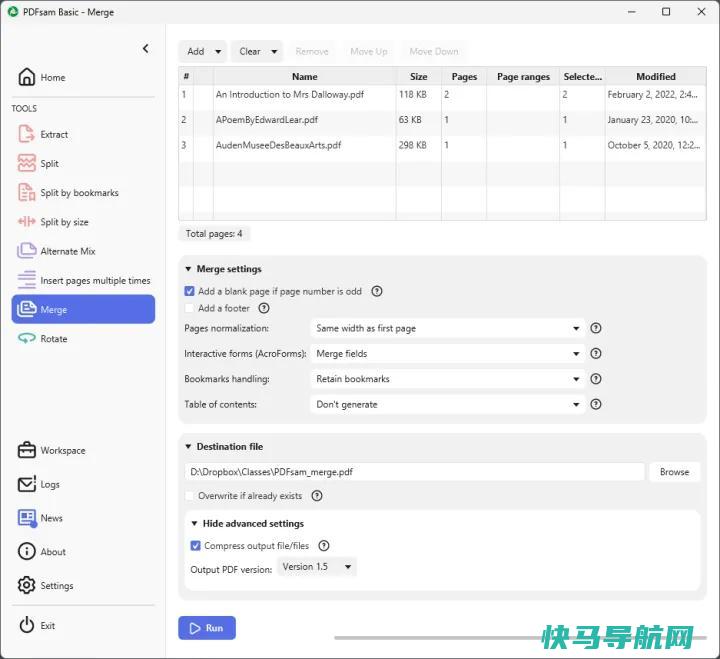Click help icon for Interactive forms
The image size is (720, 659).
click(596, 353)
